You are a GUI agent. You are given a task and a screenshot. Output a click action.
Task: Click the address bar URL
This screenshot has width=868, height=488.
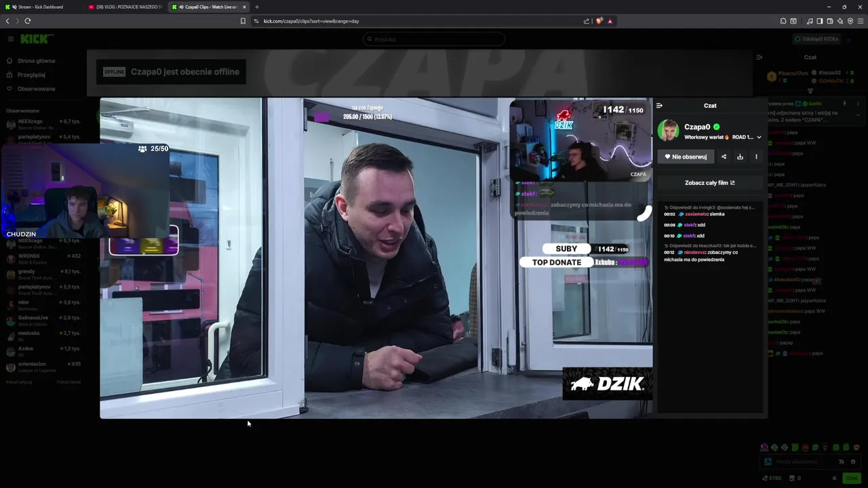(x=311, y=21)
